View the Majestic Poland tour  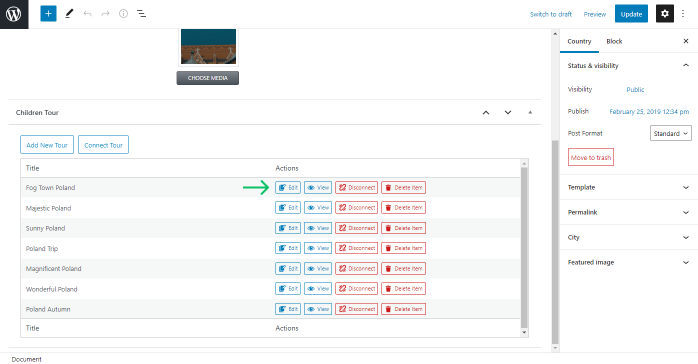[318, 208]
